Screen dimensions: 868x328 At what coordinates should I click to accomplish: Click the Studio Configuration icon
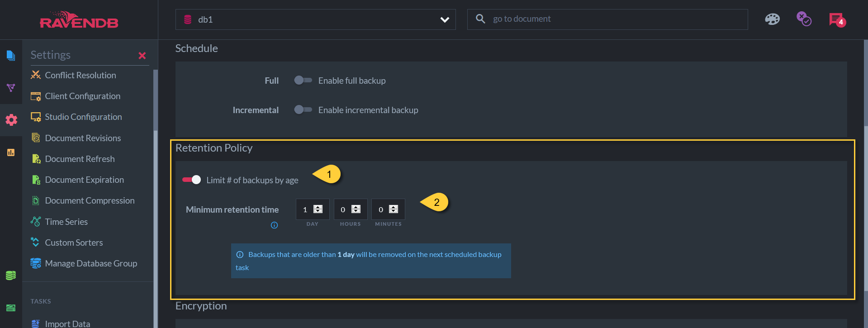(36, 117)
